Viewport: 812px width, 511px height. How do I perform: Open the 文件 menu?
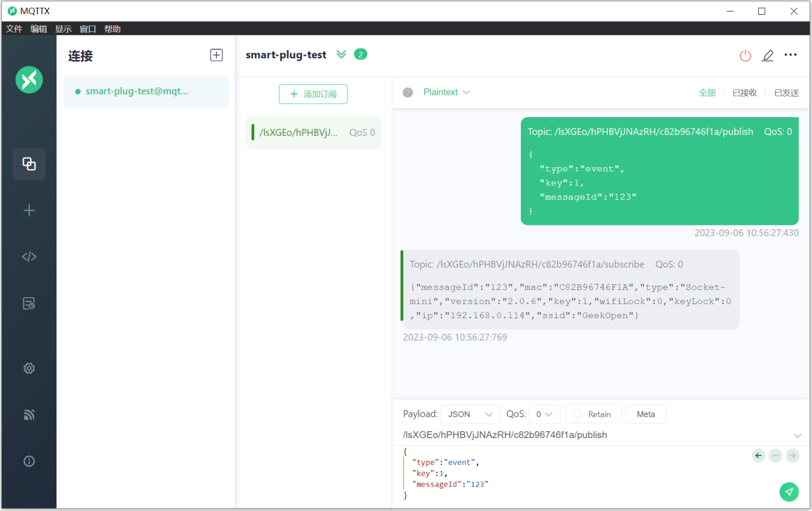(x=14, y=29)
